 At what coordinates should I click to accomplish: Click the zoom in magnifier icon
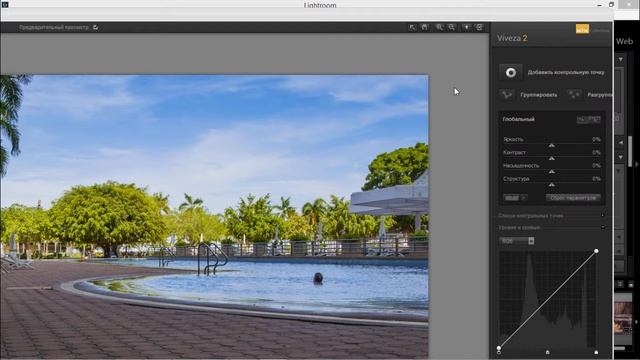pos(439,27)
